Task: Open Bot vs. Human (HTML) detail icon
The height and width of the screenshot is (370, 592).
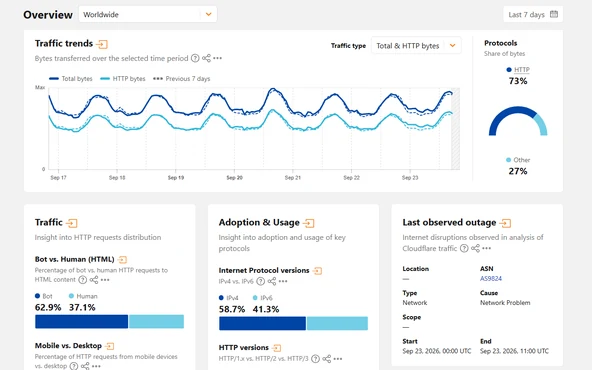Action: 122,260
